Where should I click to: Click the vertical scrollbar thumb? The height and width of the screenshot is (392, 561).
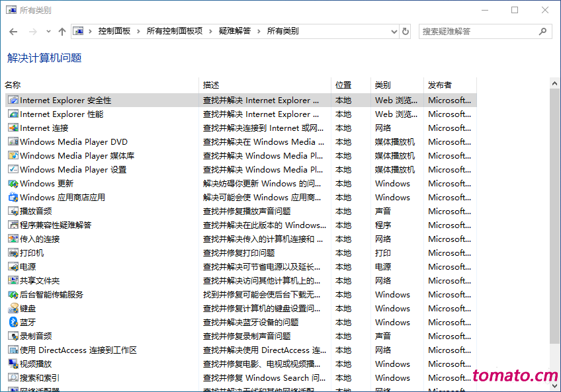coord(554,215)
